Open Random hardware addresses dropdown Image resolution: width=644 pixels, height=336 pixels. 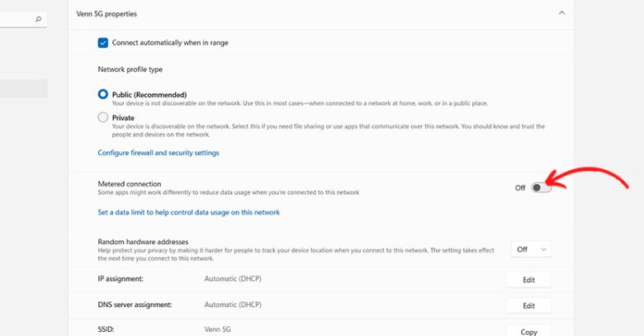tap(531, 250)
